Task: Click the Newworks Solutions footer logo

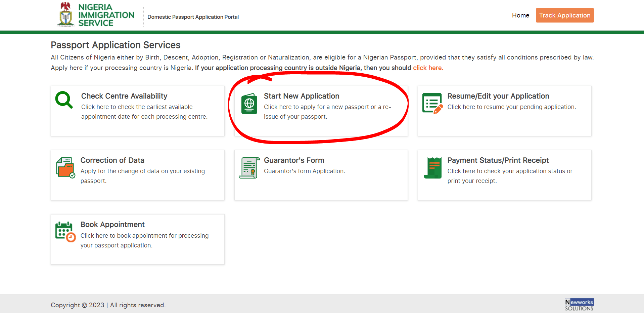Action: [x=579, y=304]
